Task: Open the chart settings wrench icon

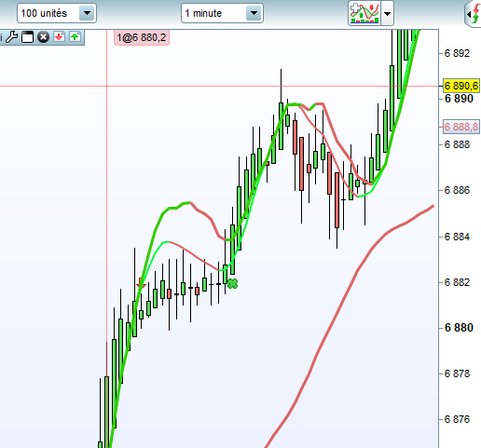Action: [x=12, y=37]
